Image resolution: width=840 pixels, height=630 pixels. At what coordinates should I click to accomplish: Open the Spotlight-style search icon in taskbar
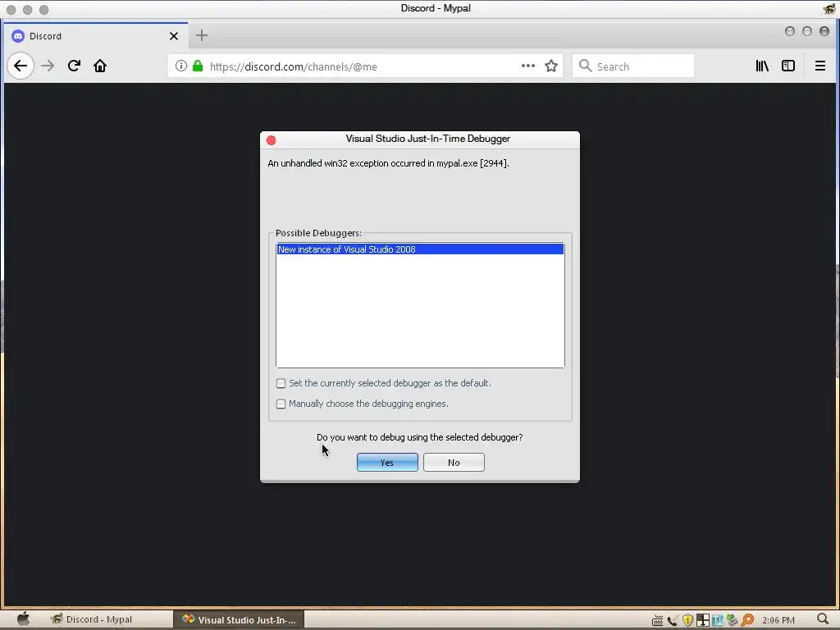tap(824, 620)
